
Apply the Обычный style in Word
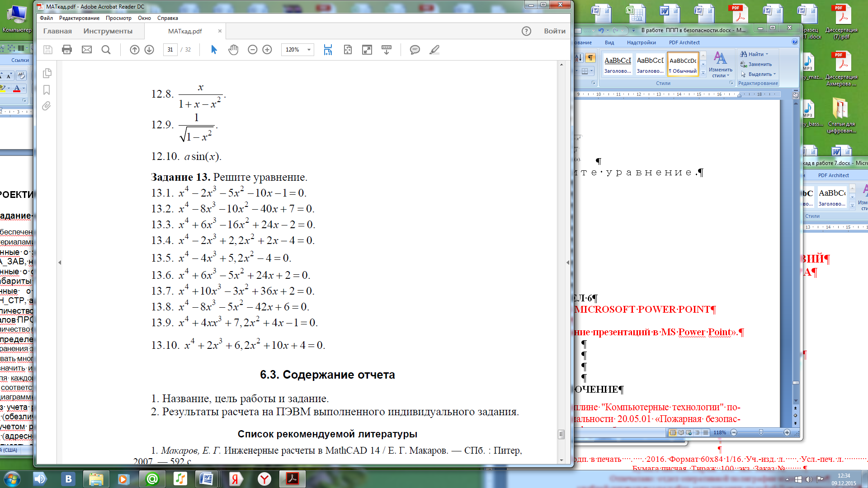click(683, 64)
